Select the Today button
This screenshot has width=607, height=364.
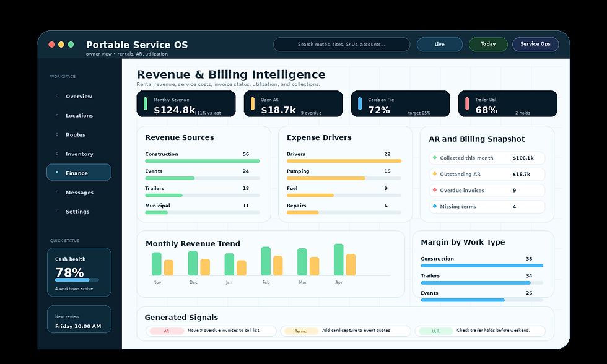coord(488,45)
